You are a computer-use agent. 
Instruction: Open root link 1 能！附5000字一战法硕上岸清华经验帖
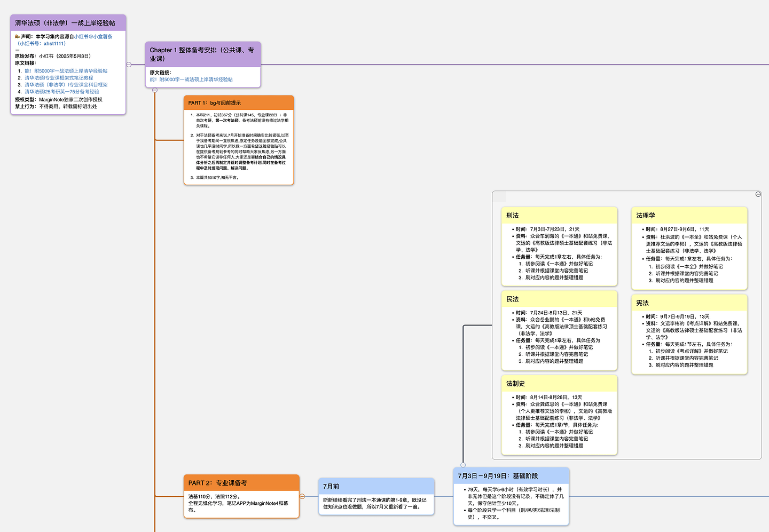point(66,71)
